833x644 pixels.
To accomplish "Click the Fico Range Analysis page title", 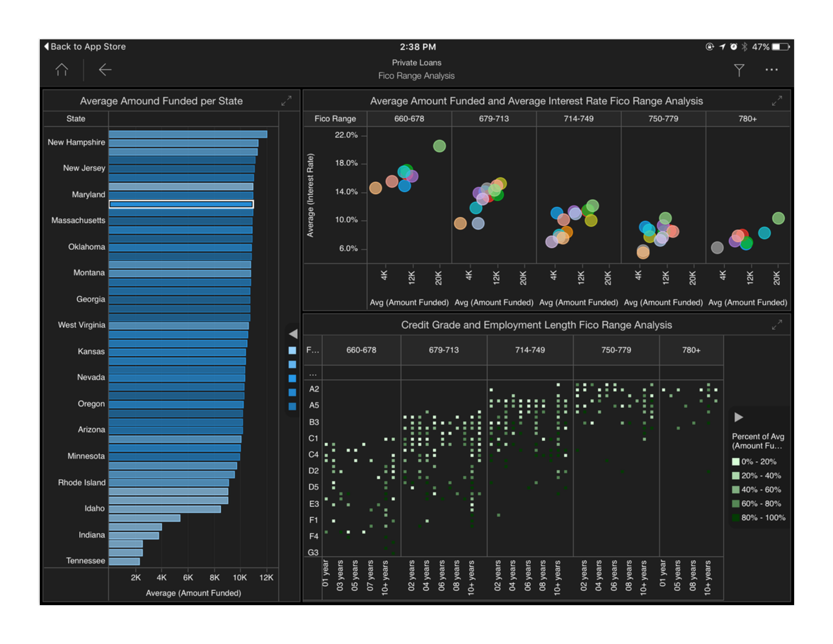I will tap(416, 76).
